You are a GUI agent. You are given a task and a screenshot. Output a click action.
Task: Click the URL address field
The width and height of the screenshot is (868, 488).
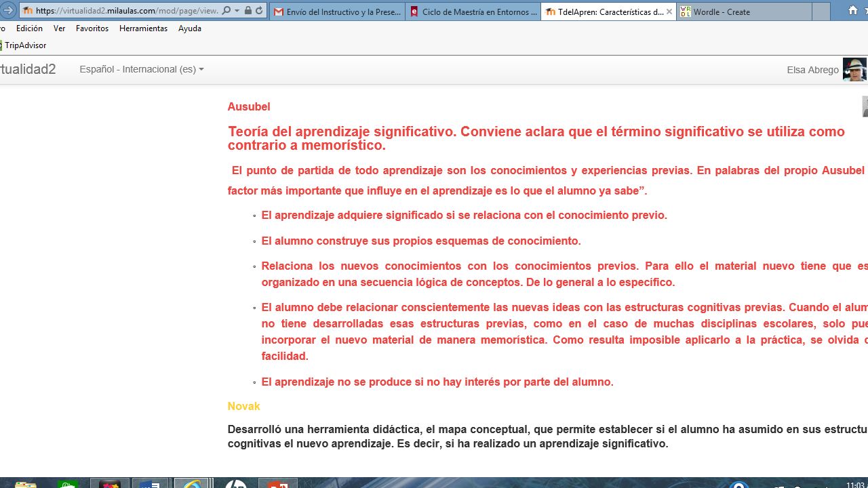tap(125, 11)
